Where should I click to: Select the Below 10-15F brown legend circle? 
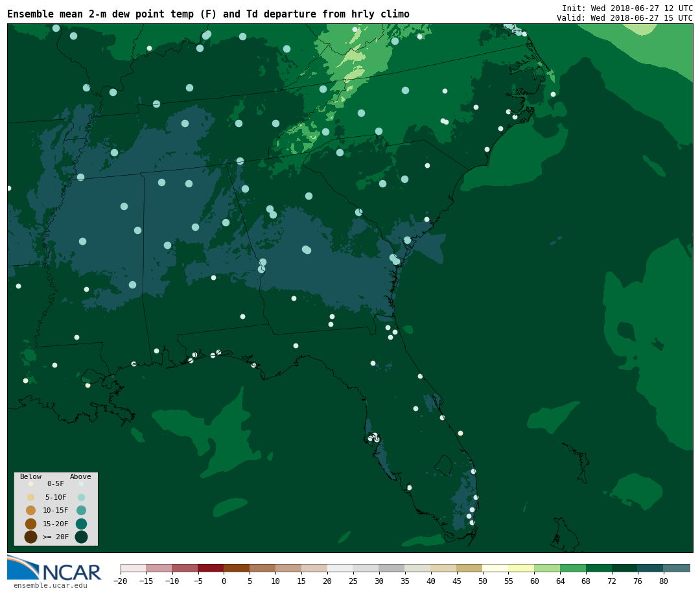coord(31,511)
